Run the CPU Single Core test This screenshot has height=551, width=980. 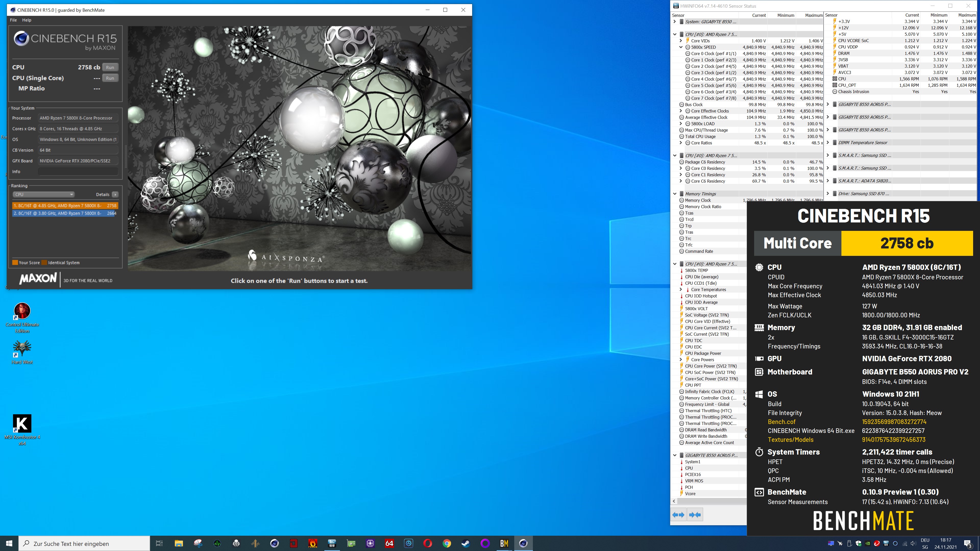(x=110, y=78)
